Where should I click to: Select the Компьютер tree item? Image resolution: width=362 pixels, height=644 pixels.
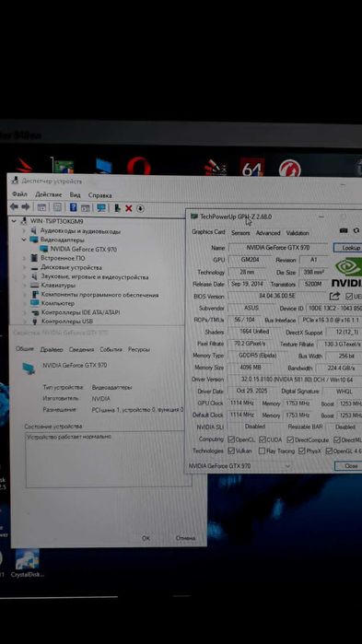(x=58, y=303)
